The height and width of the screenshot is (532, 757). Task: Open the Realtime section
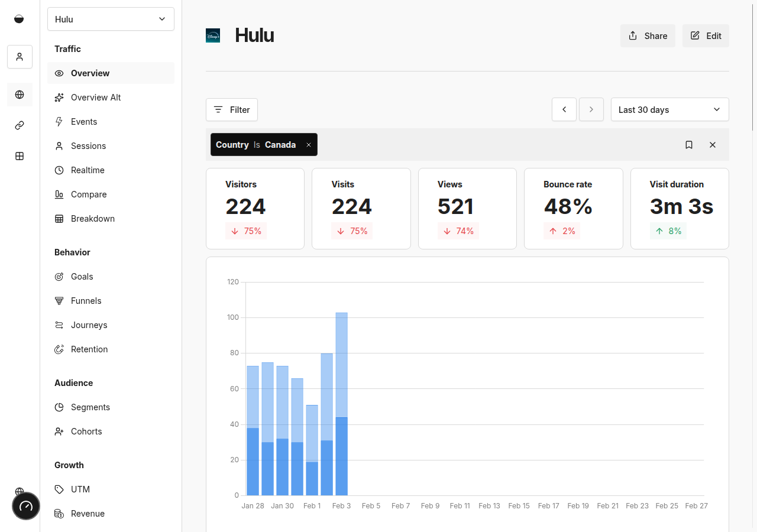(x=86, y=170)
